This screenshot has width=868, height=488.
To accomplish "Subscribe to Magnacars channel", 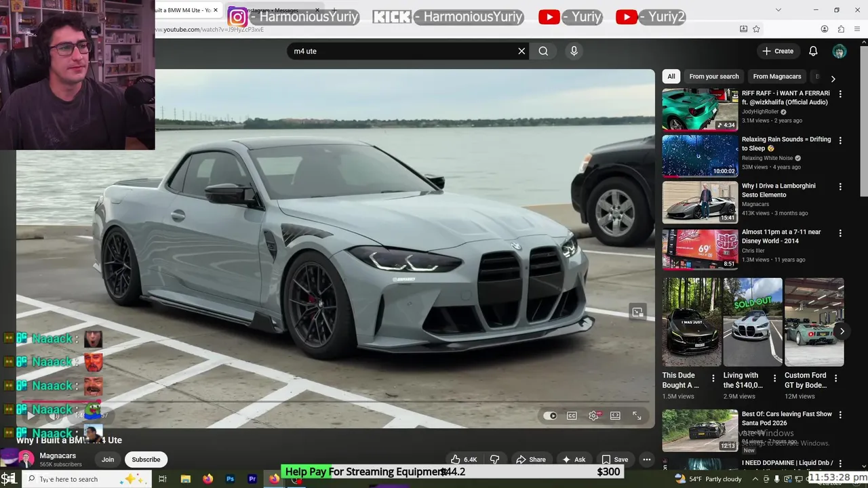I will click(146, 460).
